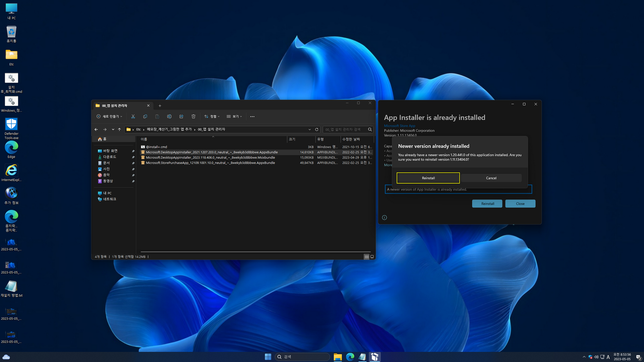This screenshot has height=362, width=644.
Task: Open the three-dot See more menu in Explorer
Action: pyautogui.click(x=252, y=116)
